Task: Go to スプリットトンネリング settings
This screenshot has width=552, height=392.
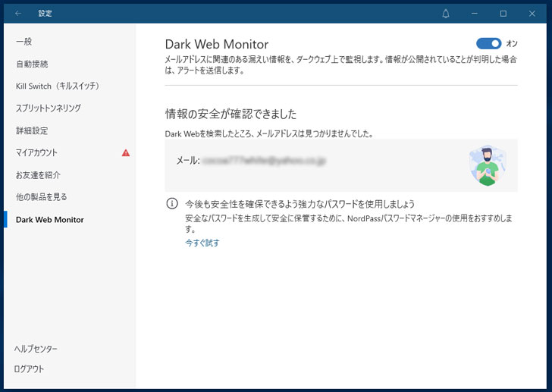Action: 49,108
